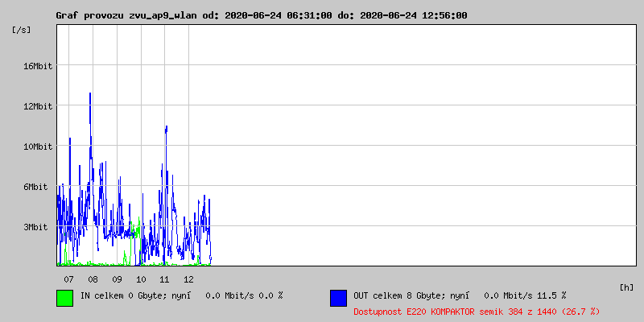This screenshot has width=644, height=322.
Task: Click the tallest blue traffic peak near 08
Action: [x=90, y=95]
